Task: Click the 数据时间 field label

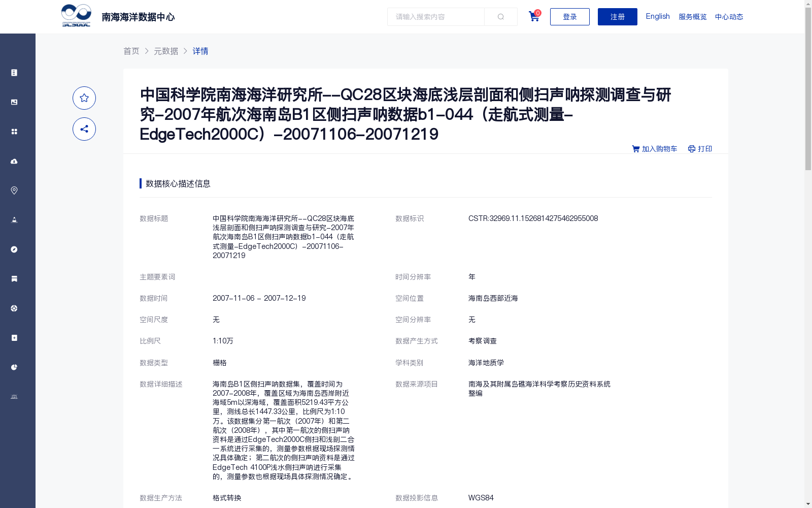Action: (154, 298)
